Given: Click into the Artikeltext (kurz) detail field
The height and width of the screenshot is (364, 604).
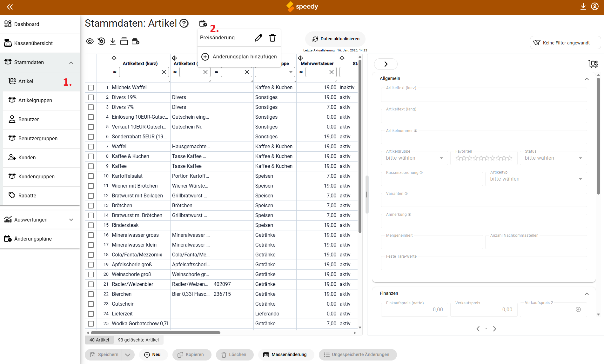Looking at the screenshot, I should (x=484, y=95).
